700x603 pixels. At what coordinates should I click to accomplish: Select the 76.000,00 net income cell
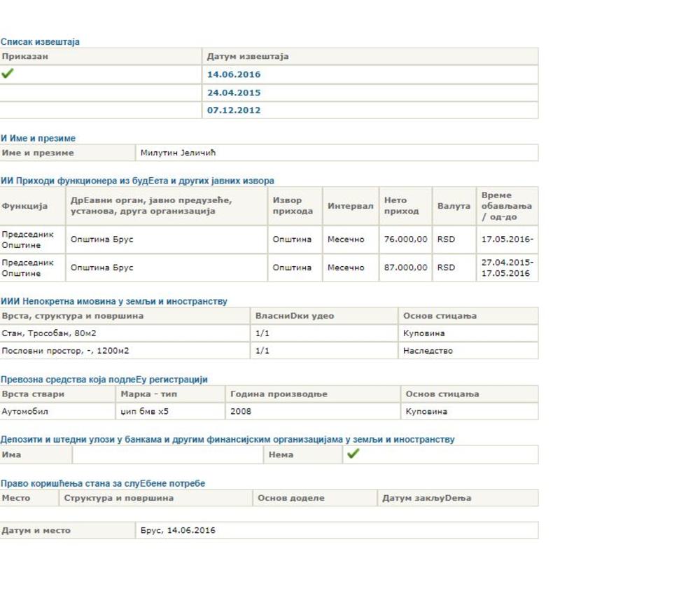pos(405,240)
